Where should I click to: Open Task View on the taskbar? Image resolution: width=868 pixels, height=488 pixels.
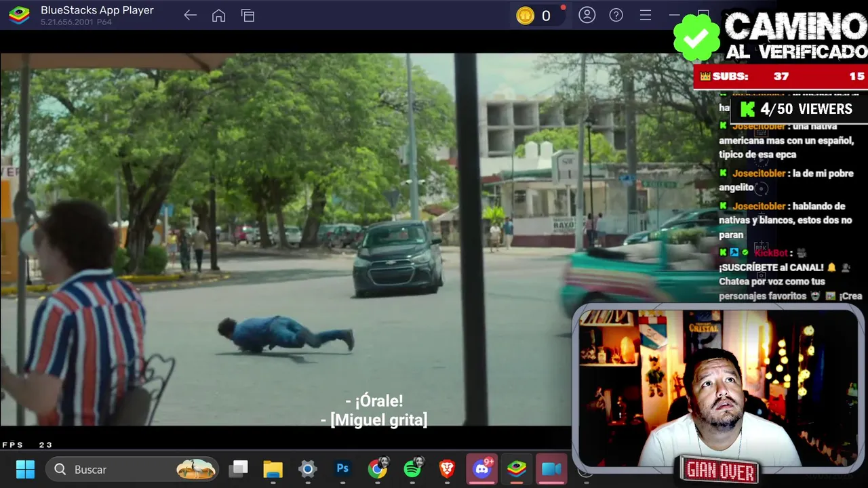click(x=238, y=469)
